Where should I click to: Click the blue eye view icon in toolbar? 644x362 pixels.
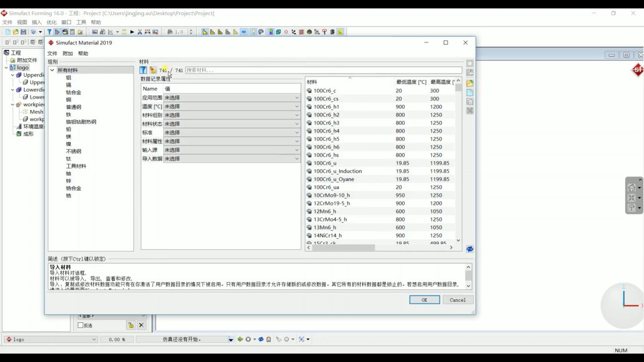244,32
